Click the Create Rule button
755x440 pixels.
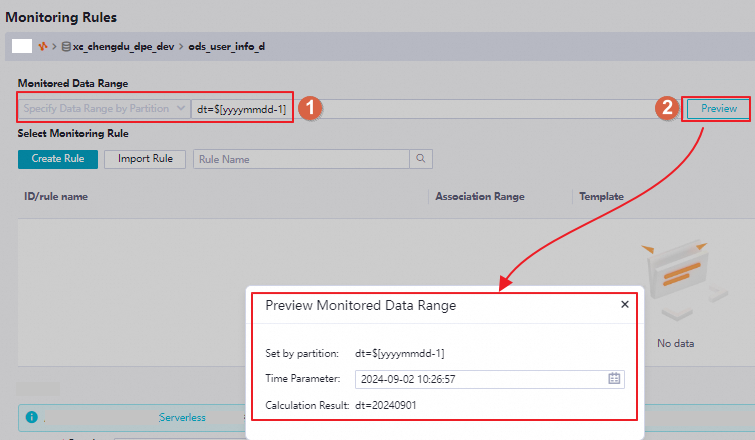click(x=58, y=159)
